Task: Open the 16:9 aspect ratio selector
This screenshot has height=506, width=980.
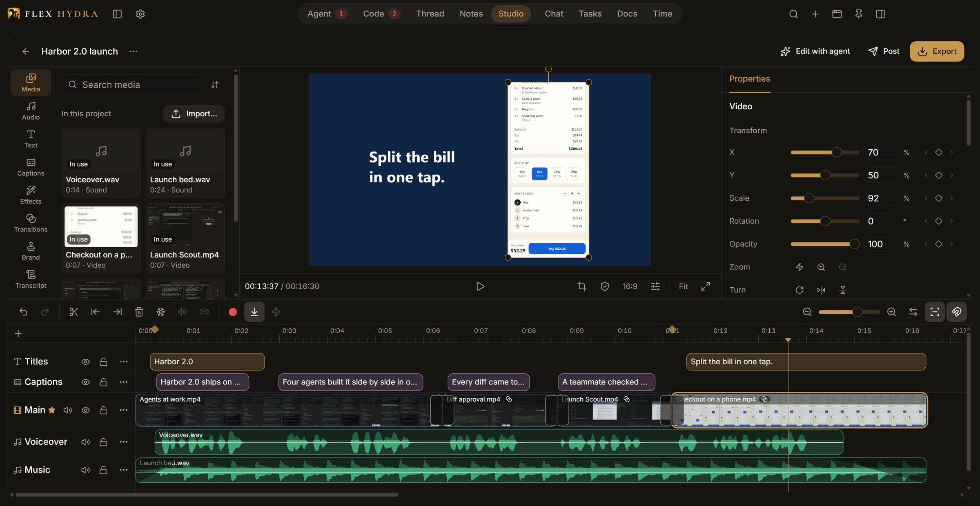Action: coord(630,286)
